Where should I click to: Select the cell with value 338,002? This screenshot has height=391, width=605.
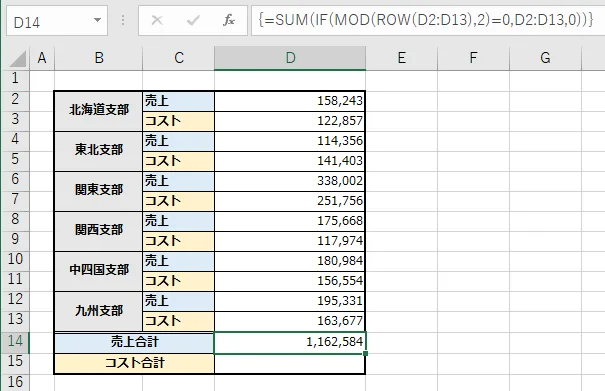pyautogui.click(x=290, y=181)
